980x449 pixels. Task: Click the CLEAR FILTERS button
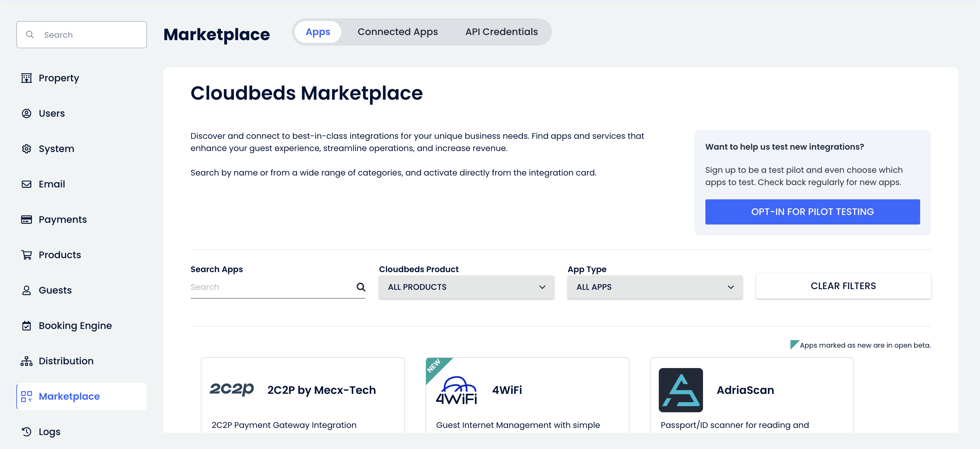click(843, 286)
